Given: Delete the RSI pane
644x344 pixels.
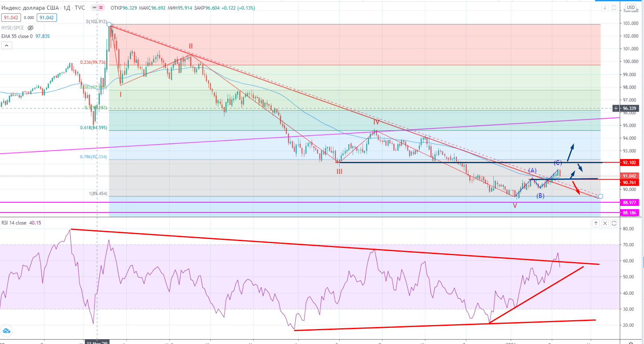Looking at the screenshot, I should tap(605, 223).
